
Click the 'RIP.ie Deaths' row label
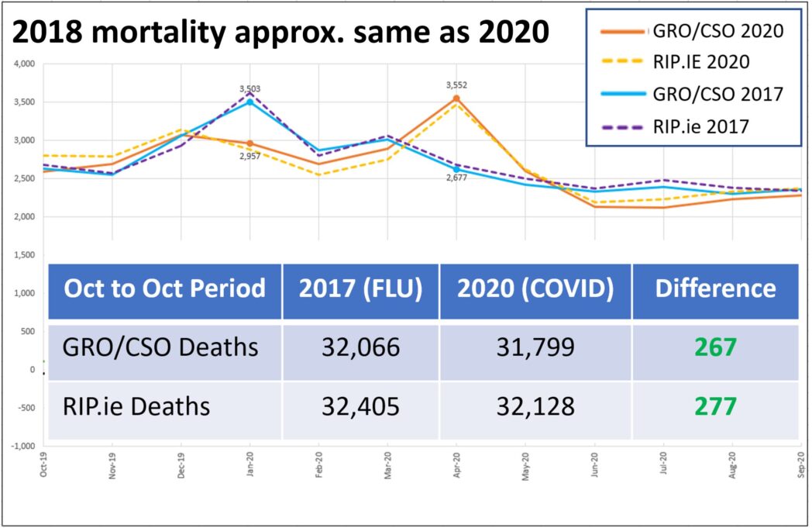tap(138, 405)
